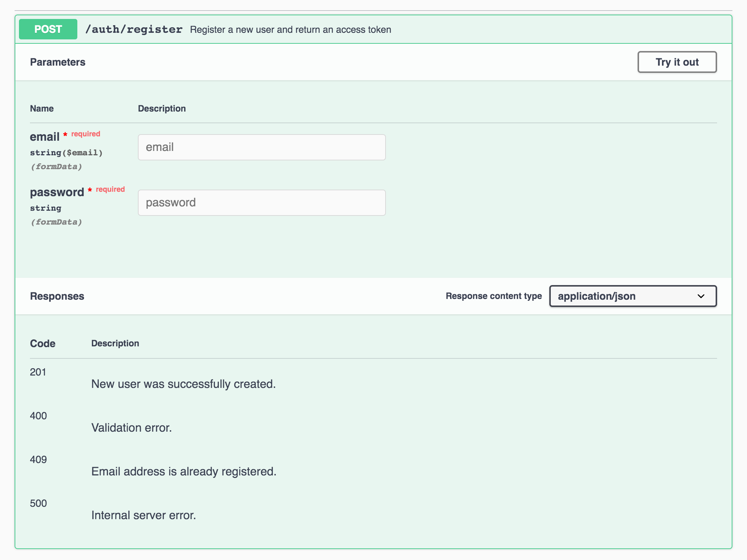Click the email parameter name
Viewport: 747px width, 560px height.
coord(44,137)
